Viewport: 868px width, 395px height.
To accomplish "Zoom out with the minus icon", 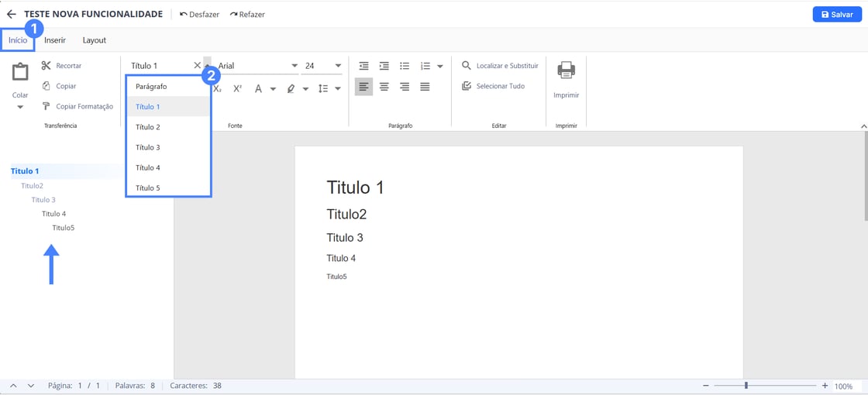I will [x=706, y=386].
